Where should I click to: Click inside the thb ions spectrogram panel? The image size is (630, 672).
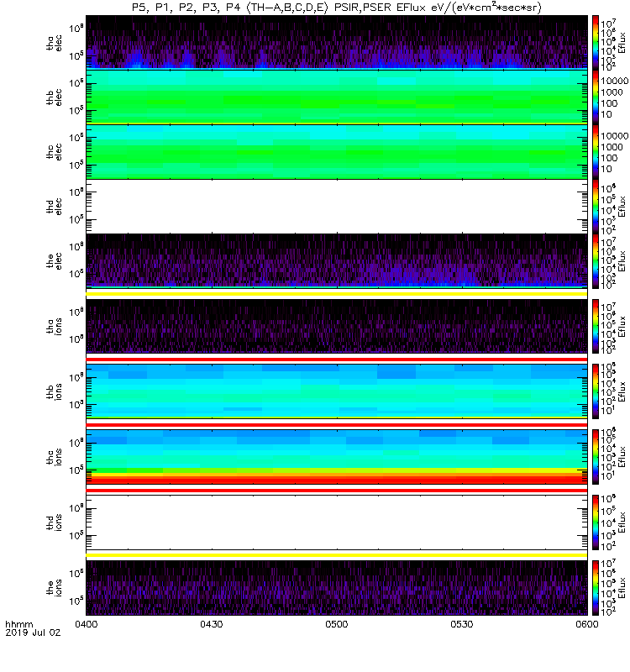337,391
